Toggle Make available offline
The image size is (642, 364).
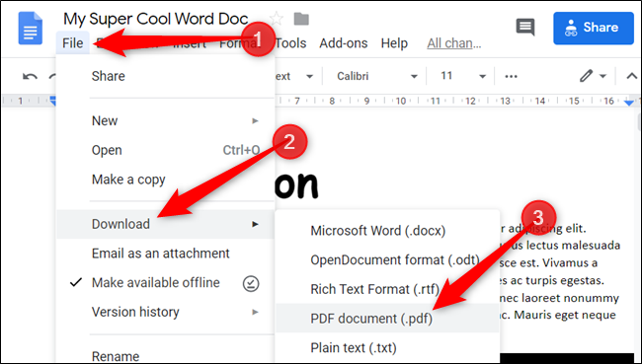(165, 282)
